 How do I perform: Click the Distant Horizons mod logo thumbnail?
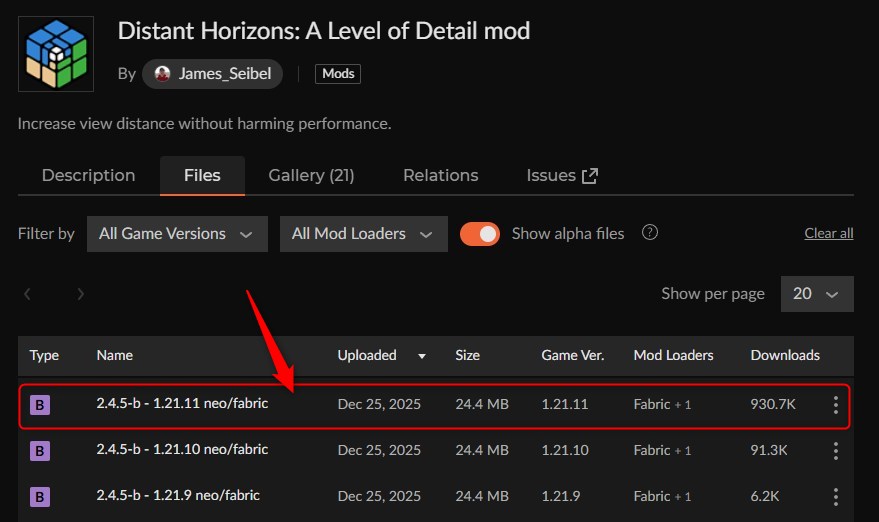pos(56,54)
